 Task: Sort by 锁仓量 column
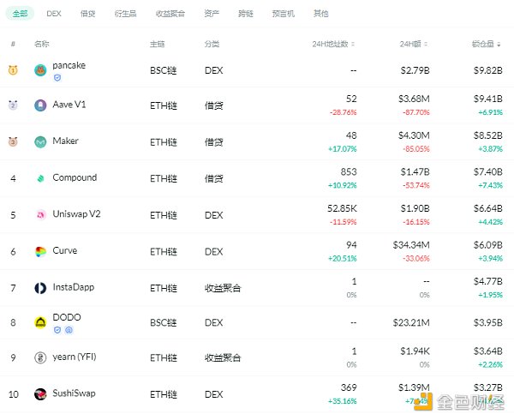click(486, 44)
